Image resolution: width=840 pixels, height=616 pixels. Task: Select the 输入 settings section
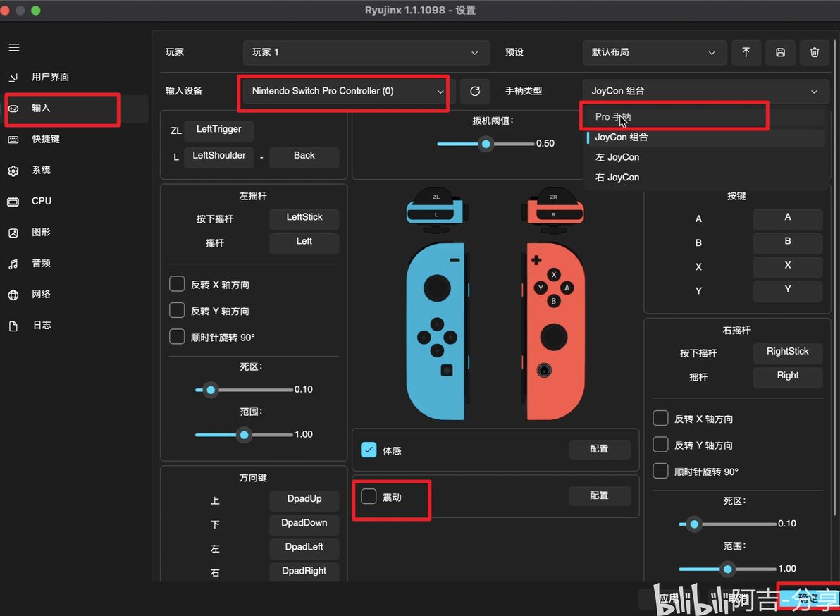click(75, 109)
